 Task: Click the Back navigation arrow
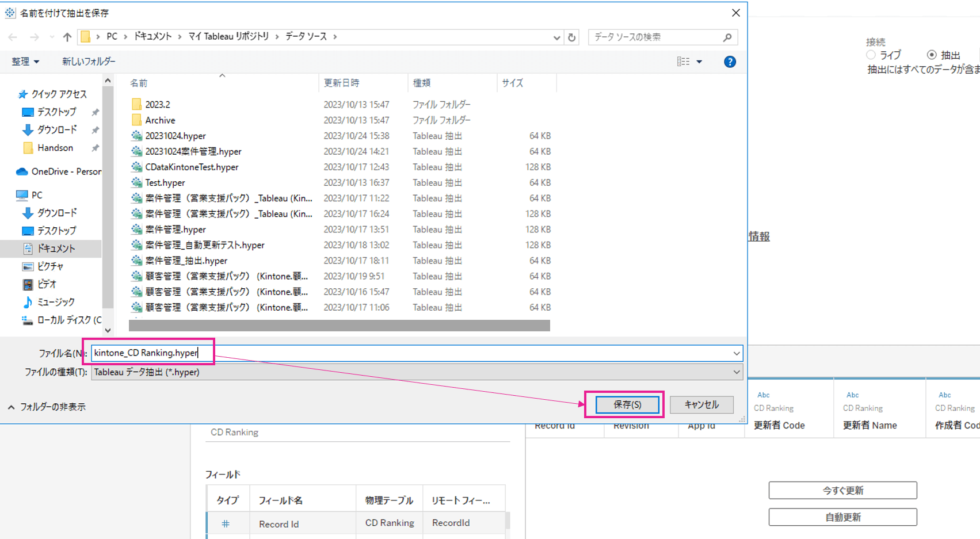click(x=13, y=37)
